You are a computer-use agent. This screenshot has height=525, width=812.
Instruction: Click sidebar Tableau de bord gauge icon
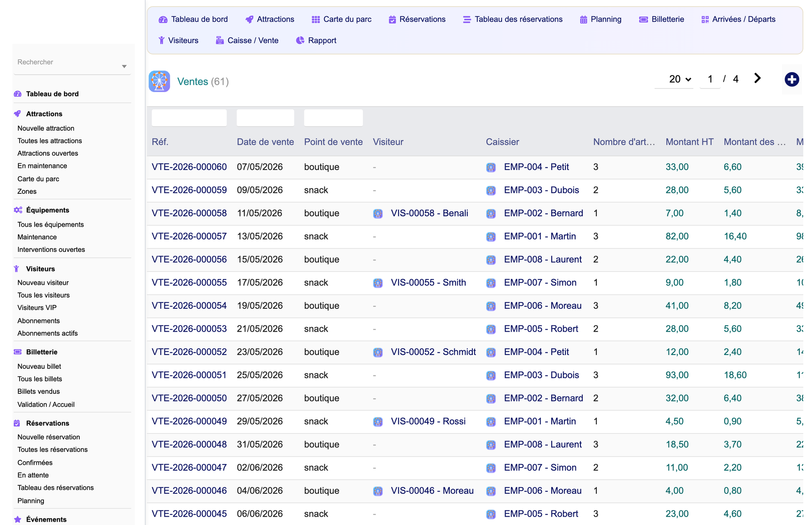pos(18,94)
